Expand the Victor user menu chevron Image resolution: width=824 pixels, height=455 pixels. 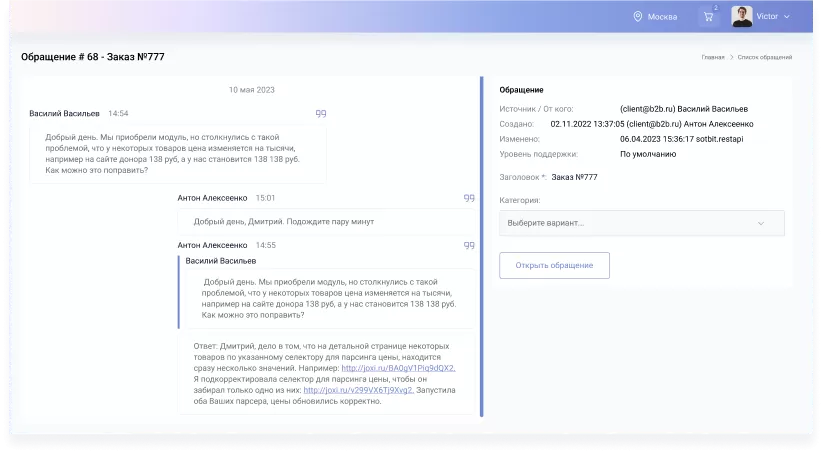click(787, 17)
